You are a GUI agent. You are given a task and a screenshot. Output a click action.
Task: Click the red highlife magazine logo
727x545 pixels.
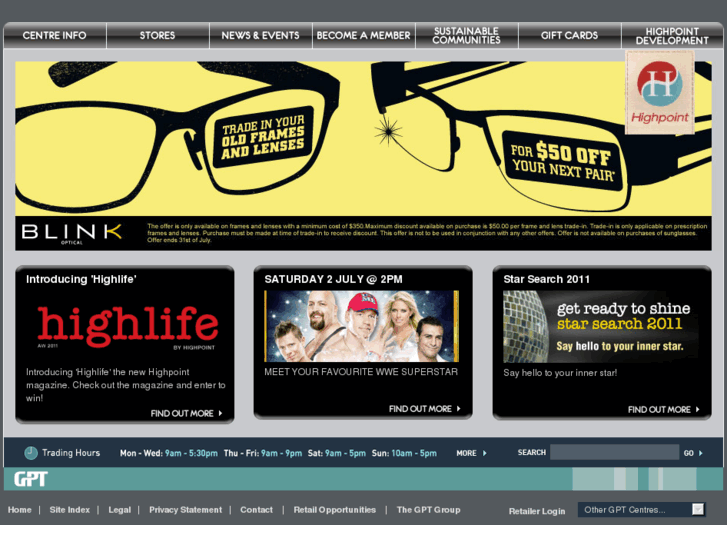[x=128, y=326]
